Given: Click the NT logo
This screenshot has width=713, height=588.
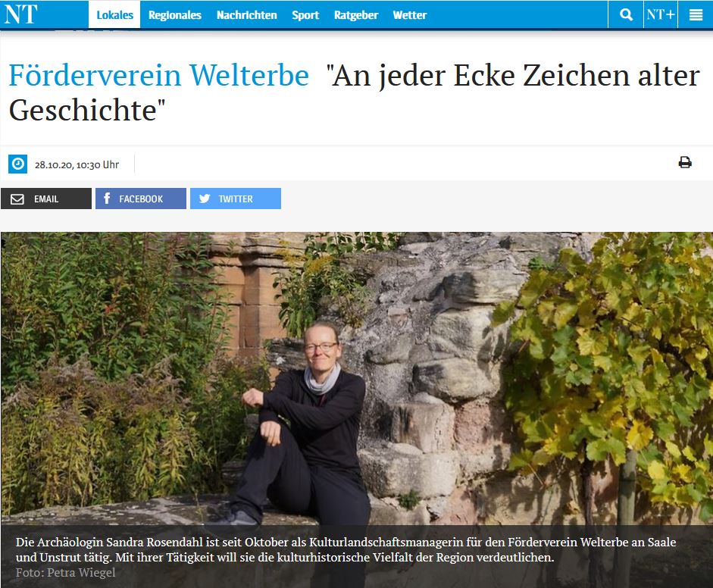Looking at the screenshot, I should point(20,14).
